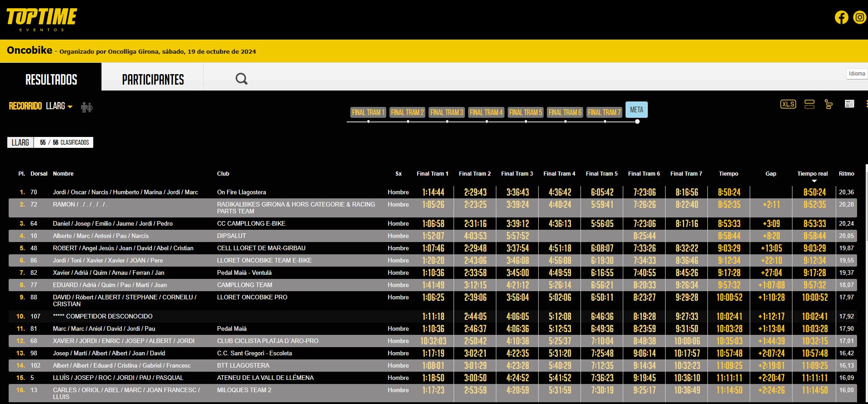868x404 pixels.
Task: Click the Final Tram 4 column header
Action: [x=559, y=174]
